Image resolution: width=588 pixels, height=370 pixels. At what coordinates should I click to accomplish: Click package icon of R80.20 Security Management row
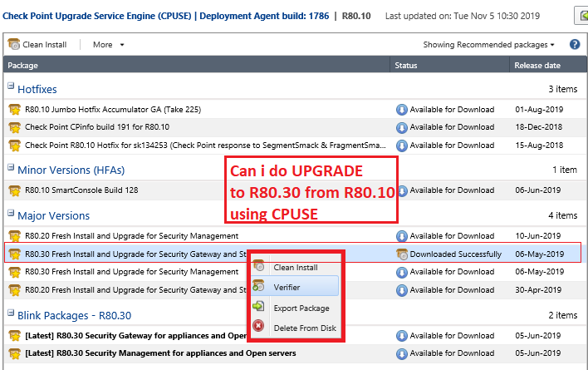click(15, 236)
